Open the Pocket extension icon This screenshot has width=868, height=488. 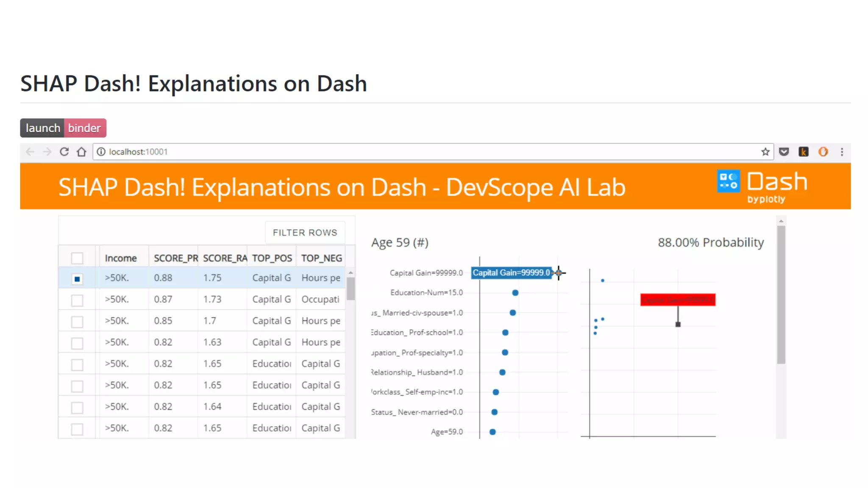point(784,152)
